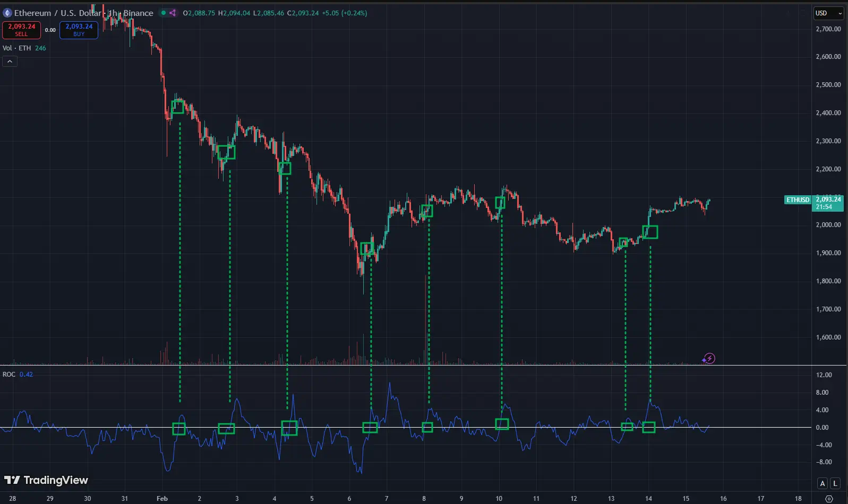Viewport: 848px width, 504px height.
Task: Select the Vol · ETH indicator label
Action: [17, 48]
